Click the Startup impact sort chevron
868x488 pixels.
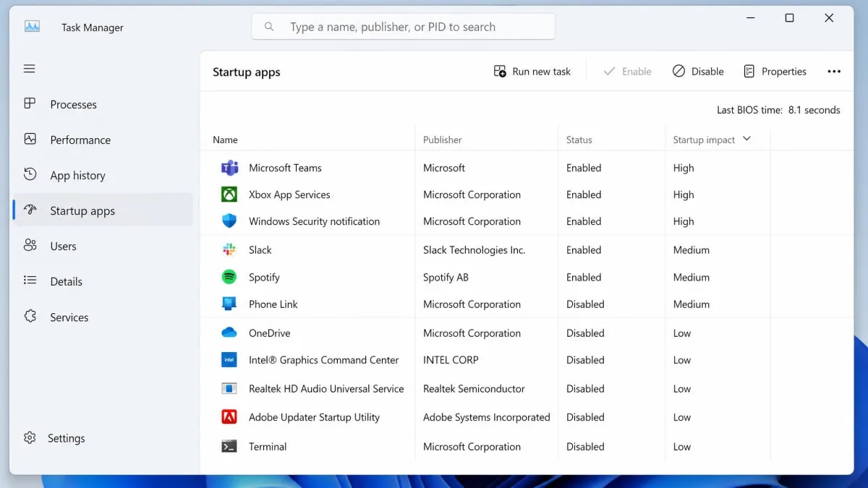tap(747, 139)
